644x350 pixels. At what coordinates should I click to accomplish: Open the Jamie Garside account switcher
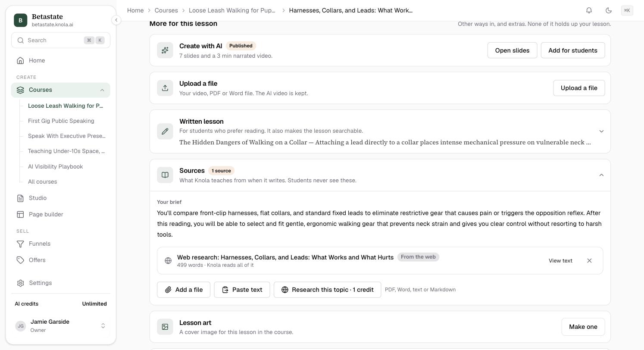(61, 326)
